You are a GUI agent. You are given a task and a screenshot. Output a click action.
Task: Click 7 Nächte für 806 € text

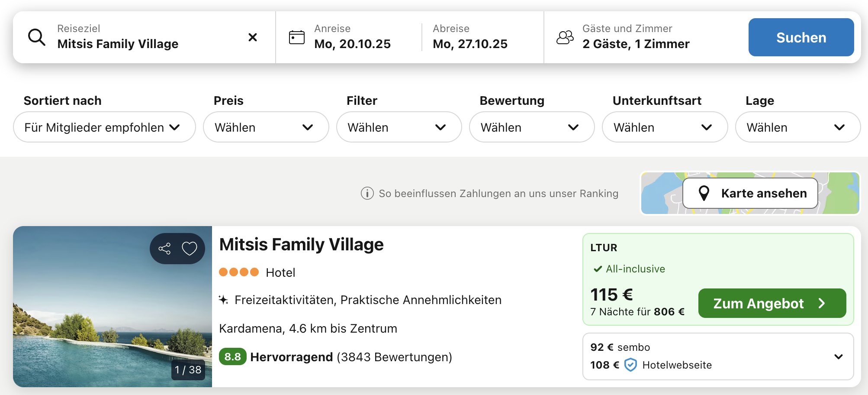pos(637,311)
